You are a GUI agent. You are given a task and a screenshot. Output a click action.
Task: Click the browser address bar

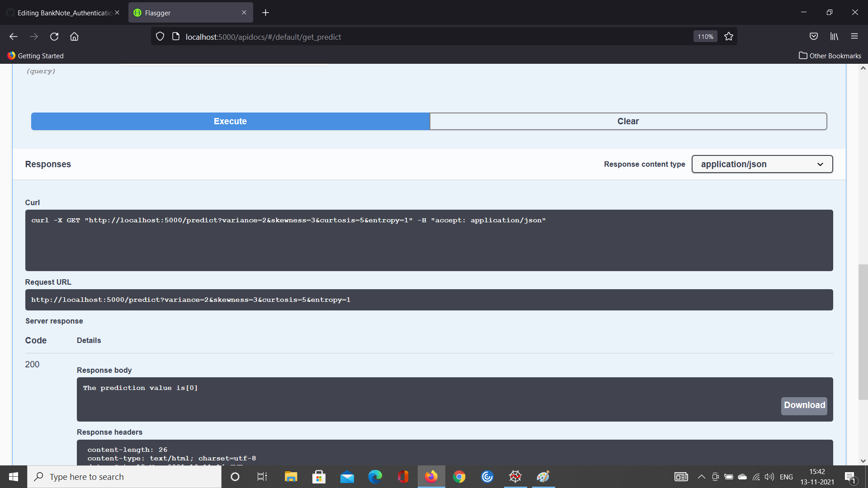(x=316, y=37)
